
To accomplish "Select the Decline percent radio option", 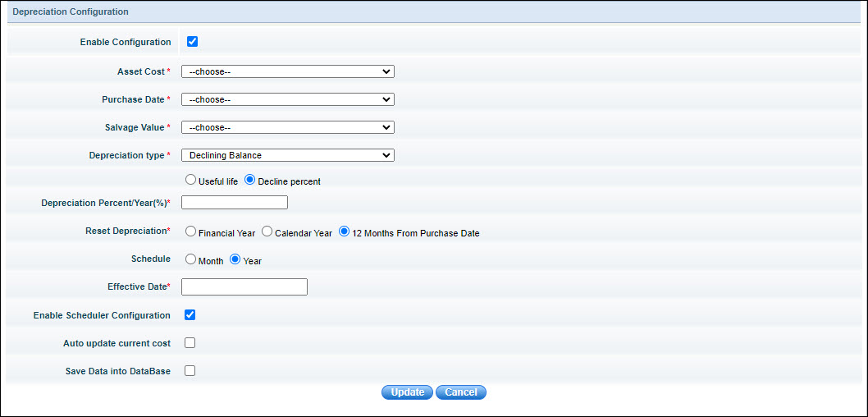I will pos(250,180).
